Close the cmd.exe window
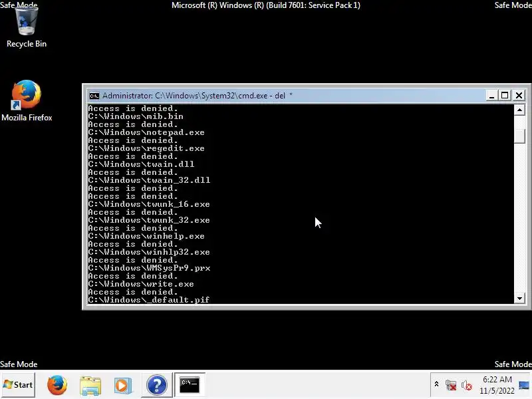The image size is (532, 399). tap(519, 96)
